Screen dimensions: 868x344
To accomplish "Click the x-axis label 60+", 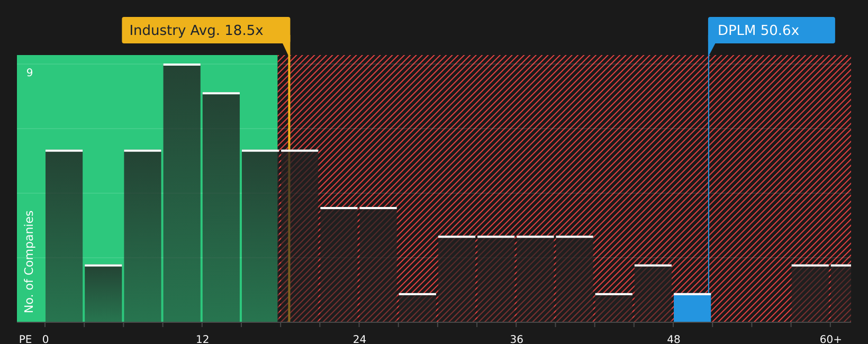I will [830, 339].
